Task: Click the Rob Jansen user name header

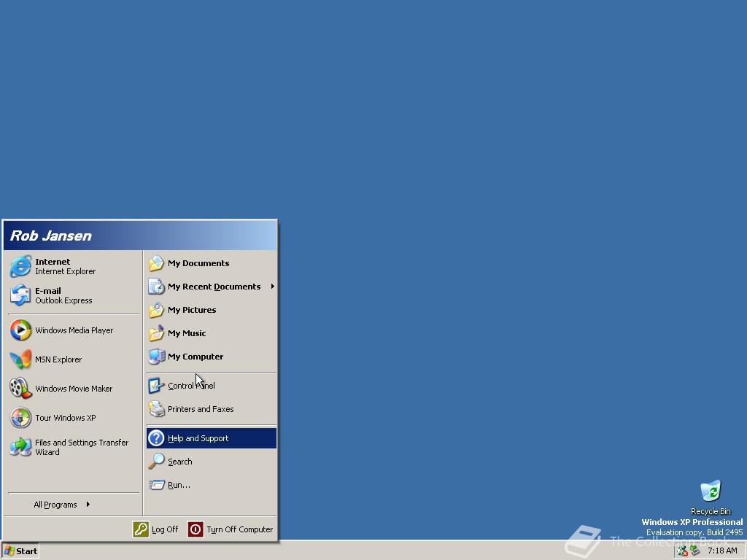Action: coord(51,236)
